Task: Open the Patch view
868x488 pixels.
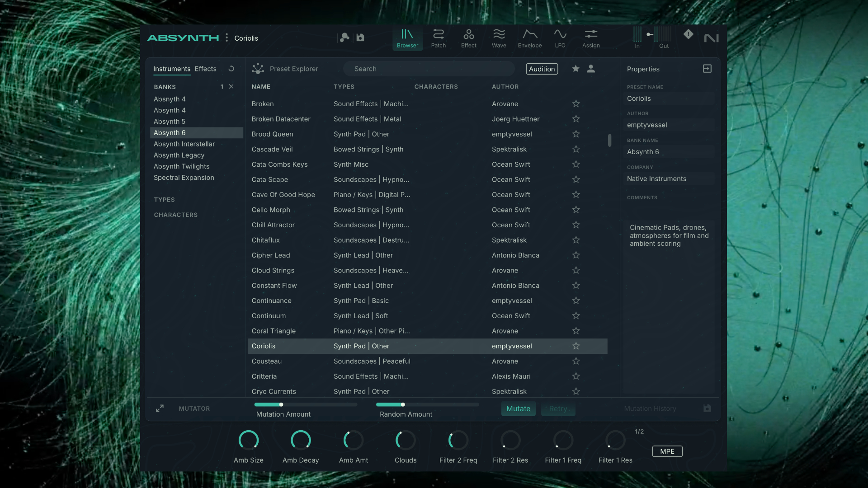Action: click(438, 38)
